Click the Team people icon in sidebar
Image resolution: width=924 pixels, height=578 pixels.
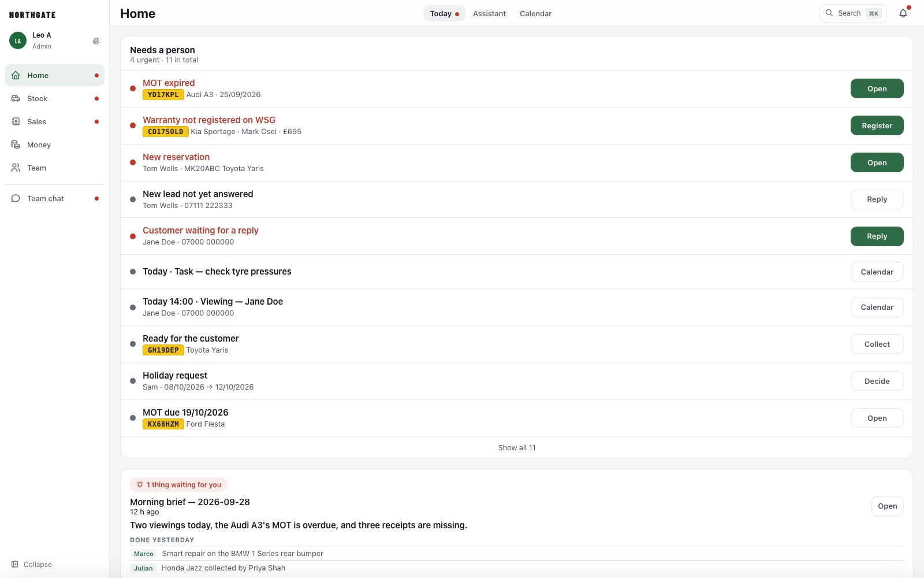pyautogui.click(x=16, y=168)
